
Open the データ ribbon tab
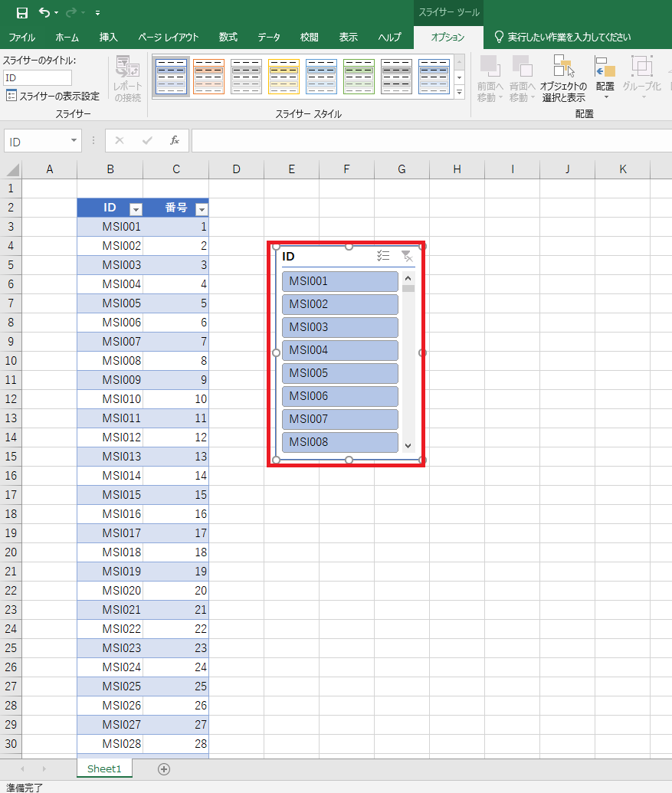point(268,37)
